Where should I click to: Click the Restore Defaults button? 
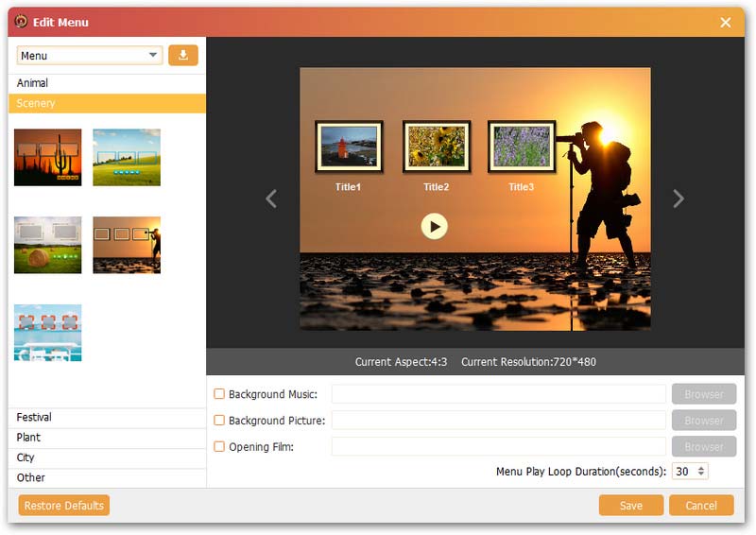[64, 506]
